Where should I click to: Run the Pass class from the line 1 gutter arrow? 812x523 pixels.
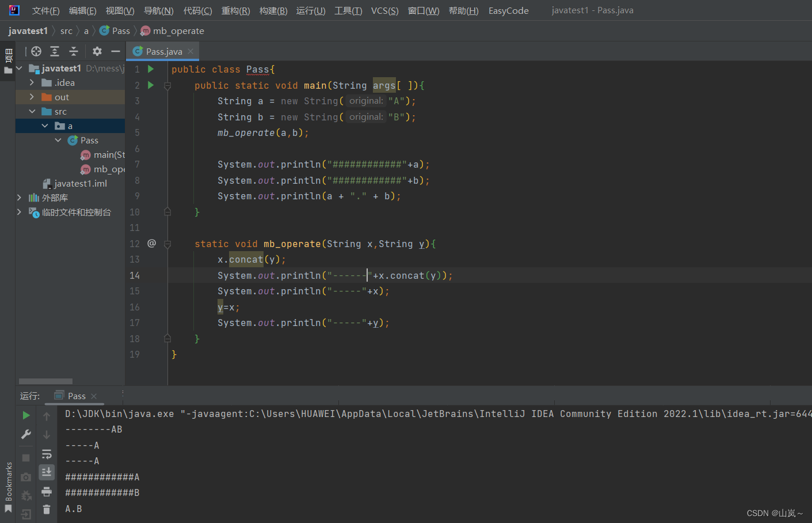tap(151, 69)
